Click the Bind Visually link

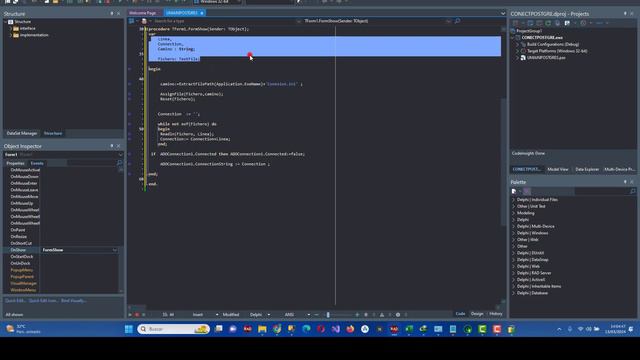(73, 301)
